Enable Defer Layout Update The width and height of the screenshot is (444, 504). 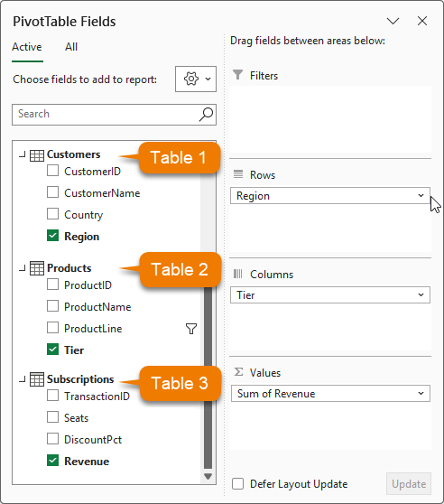[x=238, y=484]
